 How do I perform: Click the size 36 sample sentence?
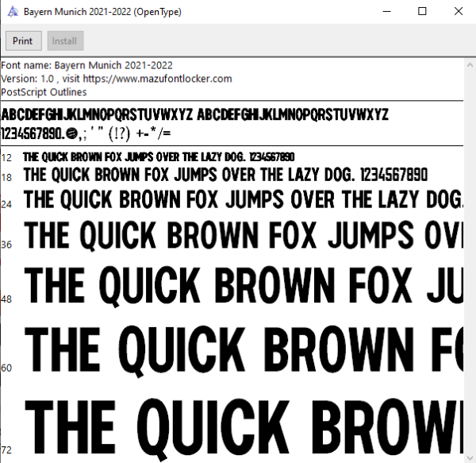point(244,236)
